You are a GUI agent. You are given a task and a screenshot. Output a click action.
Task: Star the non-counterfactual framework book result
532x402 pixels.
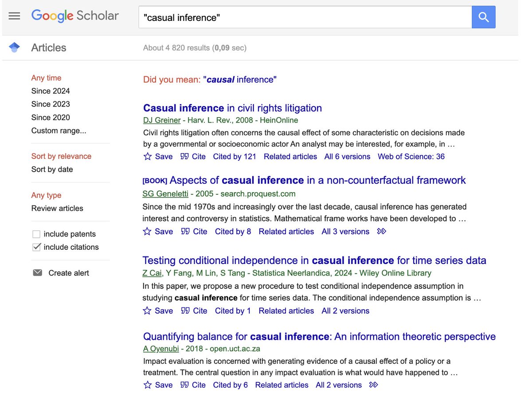tap(148, 232)
